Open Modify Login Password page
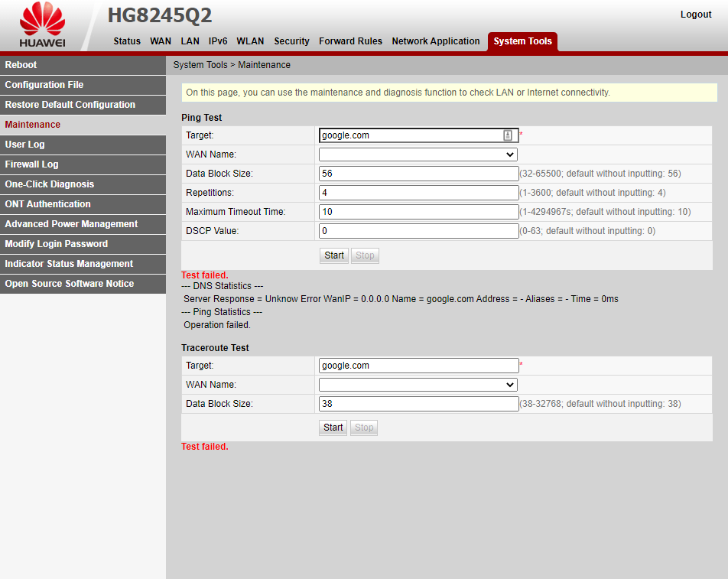Image resolution: width=728 pixels, height=579 pixels. (x=83, y=244)
